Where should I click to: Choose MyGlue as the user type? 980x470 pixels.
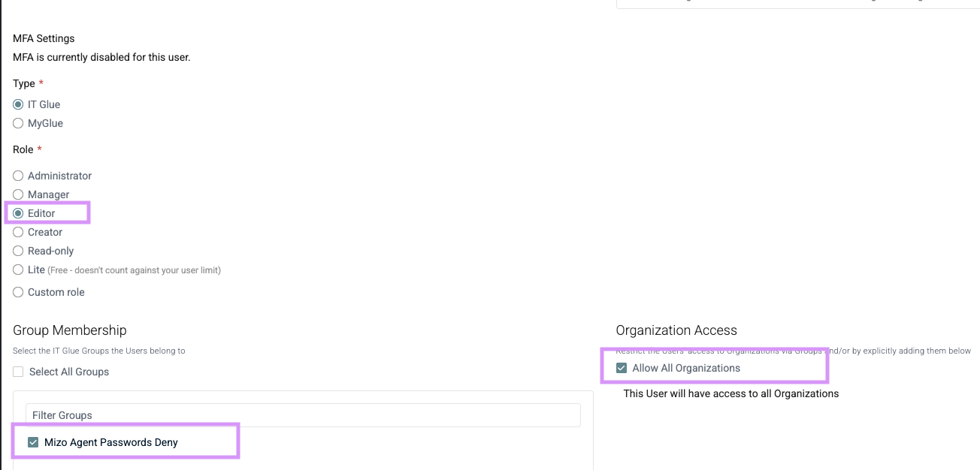click(18, 123)
